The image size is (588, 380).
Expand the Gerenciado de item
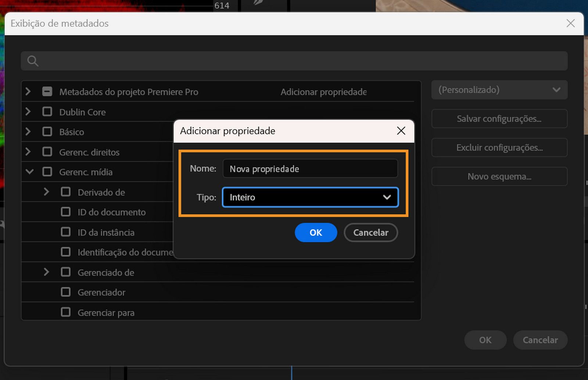coord(46,272)
